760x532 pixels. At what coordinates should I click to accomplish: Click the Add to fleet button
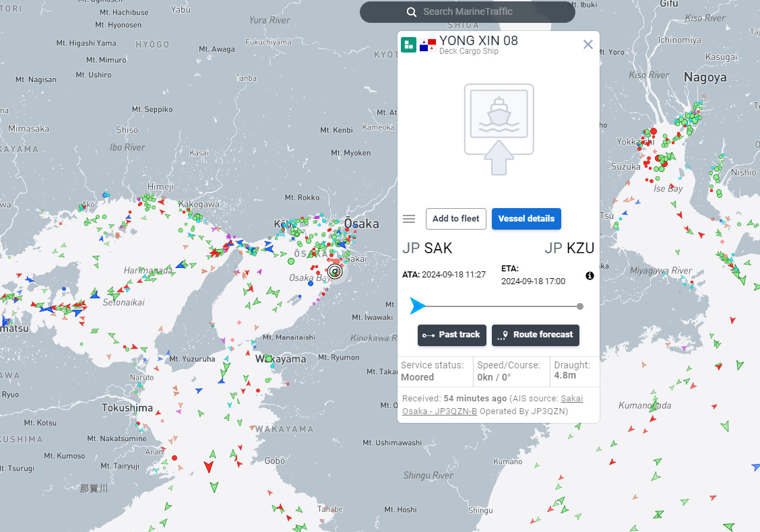point(455,219)
